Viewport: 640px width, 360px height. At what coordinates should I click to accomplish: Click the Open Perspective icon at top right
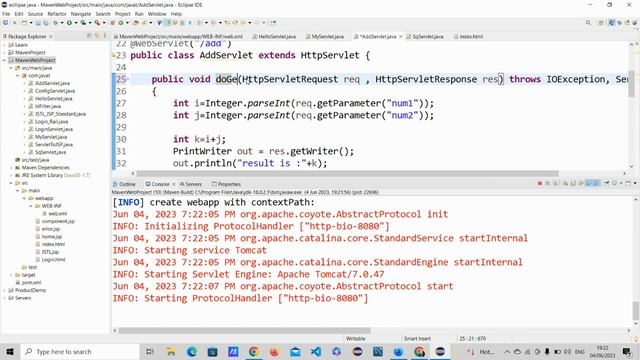(601, 23)
